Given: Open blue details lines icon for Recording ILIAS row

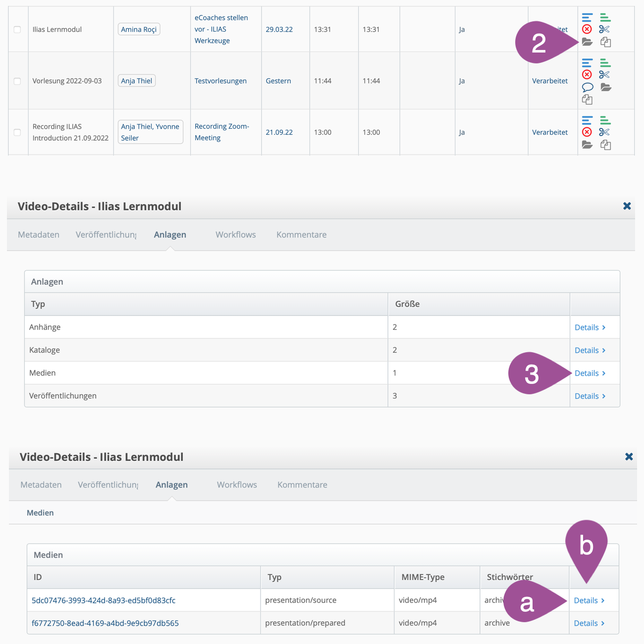Looking at the screenshot, I should coord(587,120).
